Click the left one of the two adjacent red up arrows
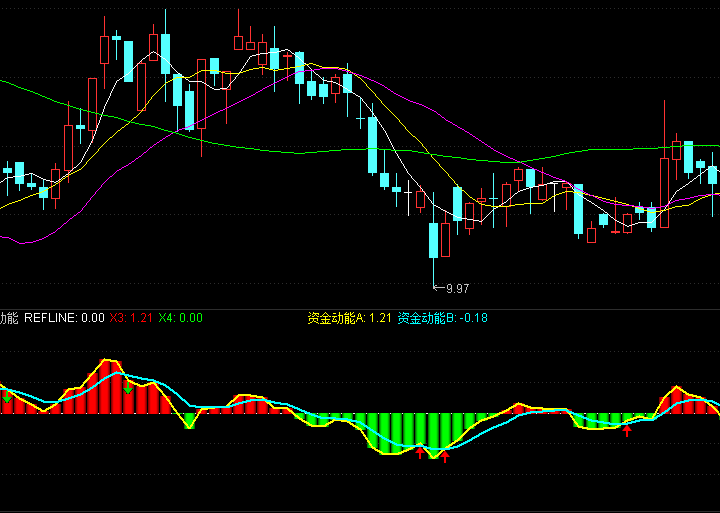Viewport: 720px width, 513px height. 419,453
